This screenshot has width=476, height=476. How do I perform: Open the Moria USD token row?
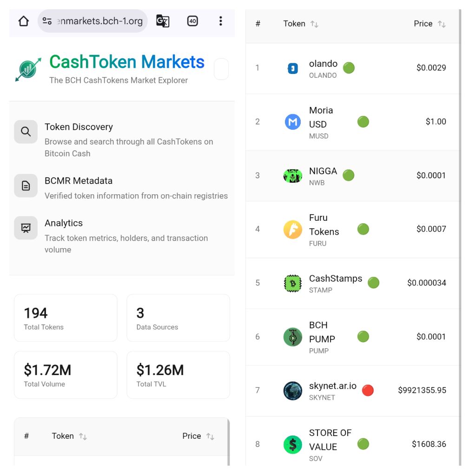coord(321,122)
